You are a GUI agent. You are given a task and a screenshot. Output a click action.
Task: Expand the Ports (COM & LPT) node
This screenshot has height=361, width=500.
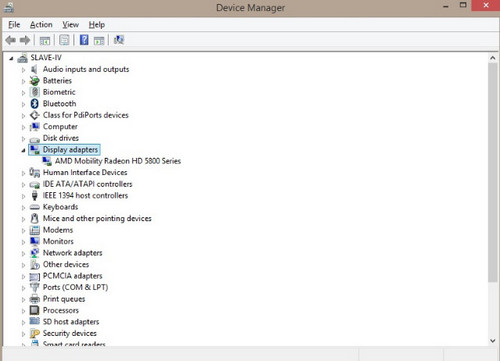(23, 288)
